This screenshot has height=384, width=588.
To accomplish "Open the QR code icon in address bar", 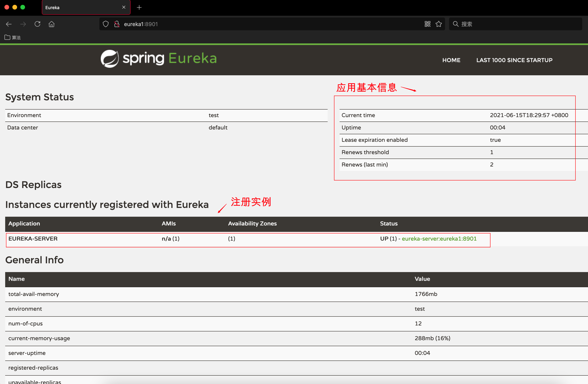I will click(x=427, y=24).
